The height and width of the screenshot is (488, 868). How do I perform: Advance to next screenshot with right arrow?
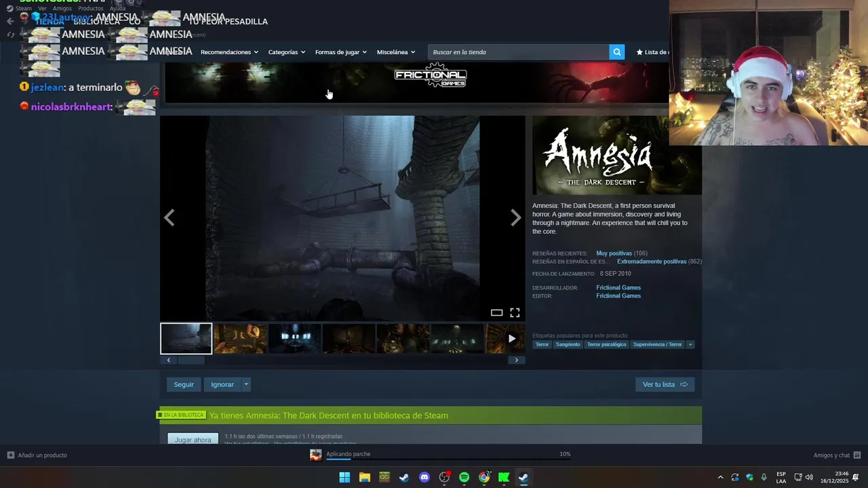(516, 218)
